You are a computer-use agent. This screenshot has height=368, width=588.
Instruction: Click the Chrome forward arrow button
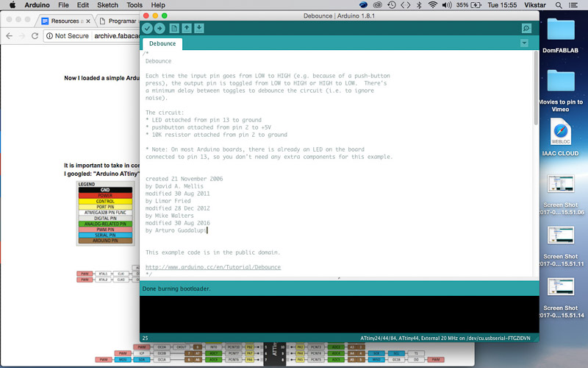click(22, 35)
